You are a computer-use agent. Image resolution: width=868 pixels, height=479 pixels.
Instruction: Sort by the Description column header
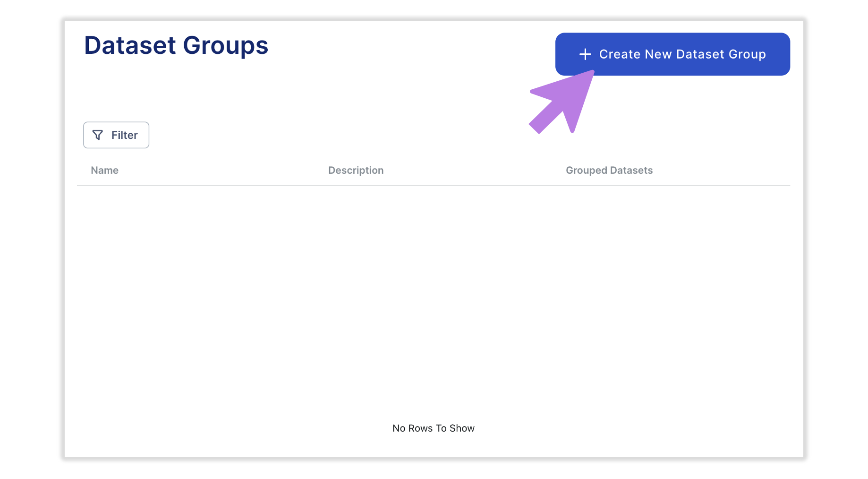click(356, 171)
